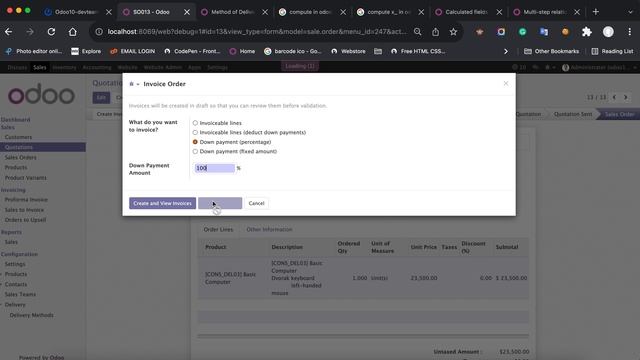The image size is (640, 360).
Task: Click Create and View Invoices button
Action: coord(162,203)
